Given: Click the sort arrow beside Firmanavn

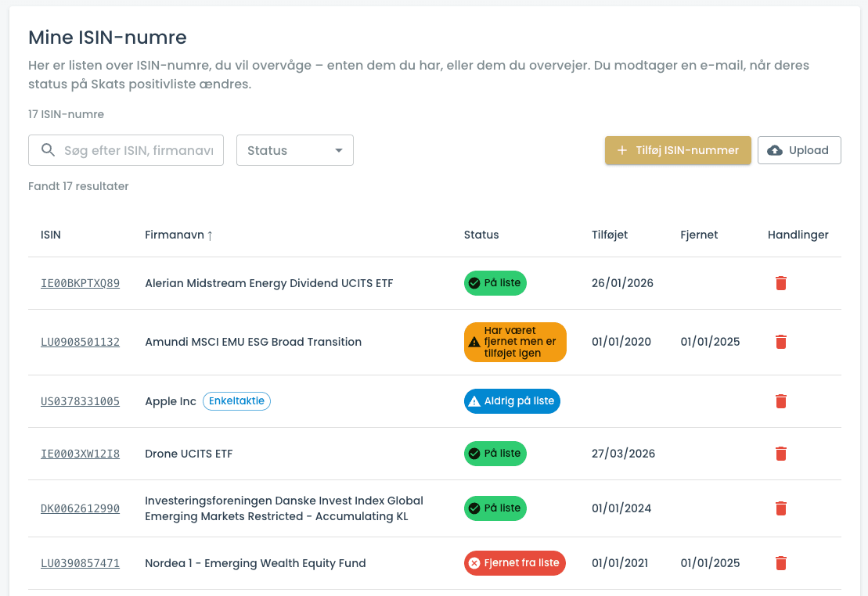Looking at the screenshot, I should pyautogui.click(x=210, y=235).
